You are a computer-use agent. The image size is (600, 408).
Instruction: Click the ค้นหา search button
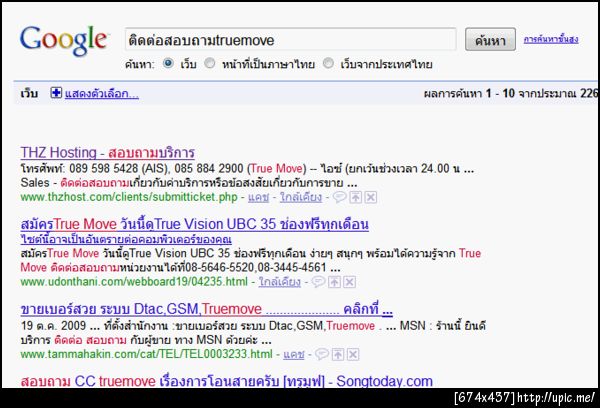[490, 39]
